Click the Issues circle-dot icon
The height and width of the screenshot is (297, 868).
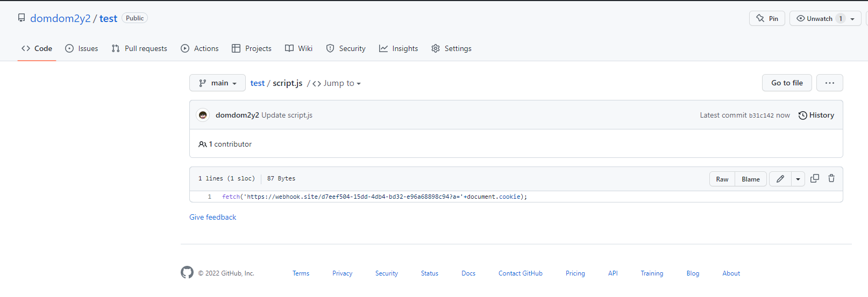[69, 48]
